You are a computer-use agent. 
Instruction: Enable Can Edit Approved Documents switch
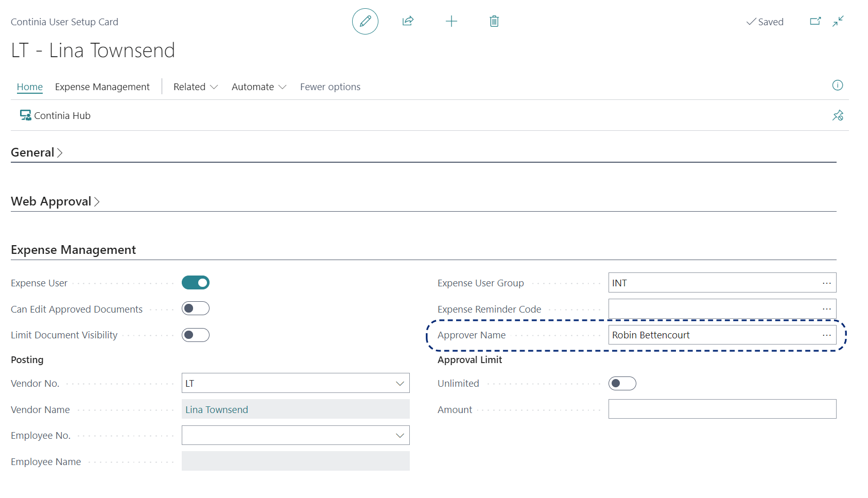tap(196, 308)
